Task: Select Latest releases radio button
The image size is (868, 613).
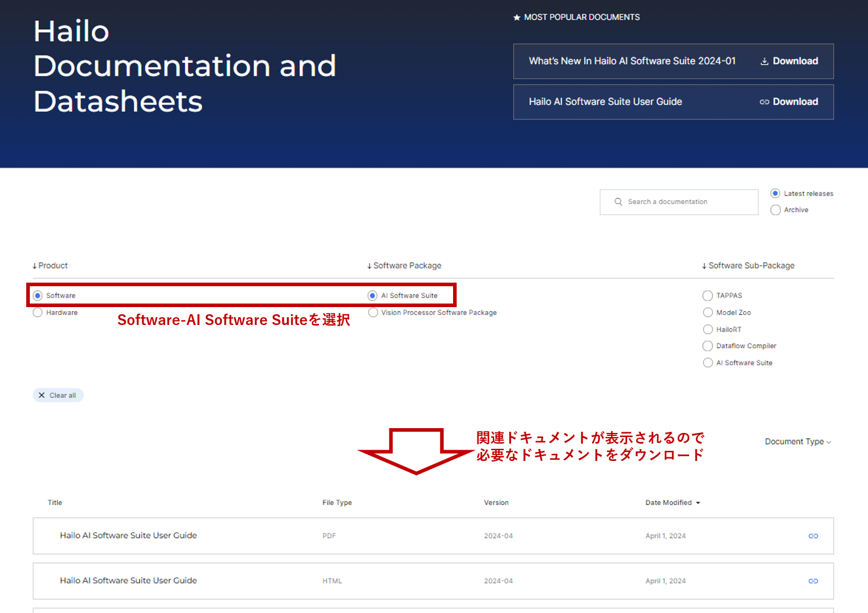Action: tap(776, 193)
